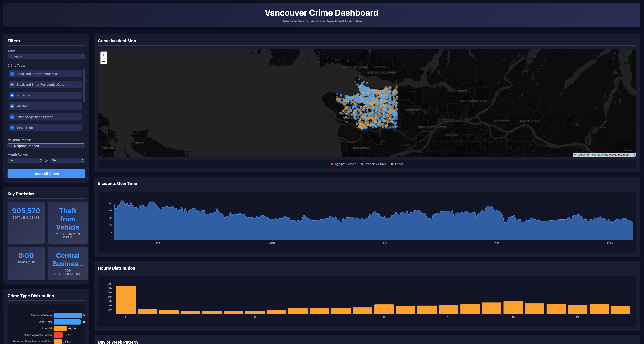
Task: Disable the Offence Against a Person filter
Action: 12,117
